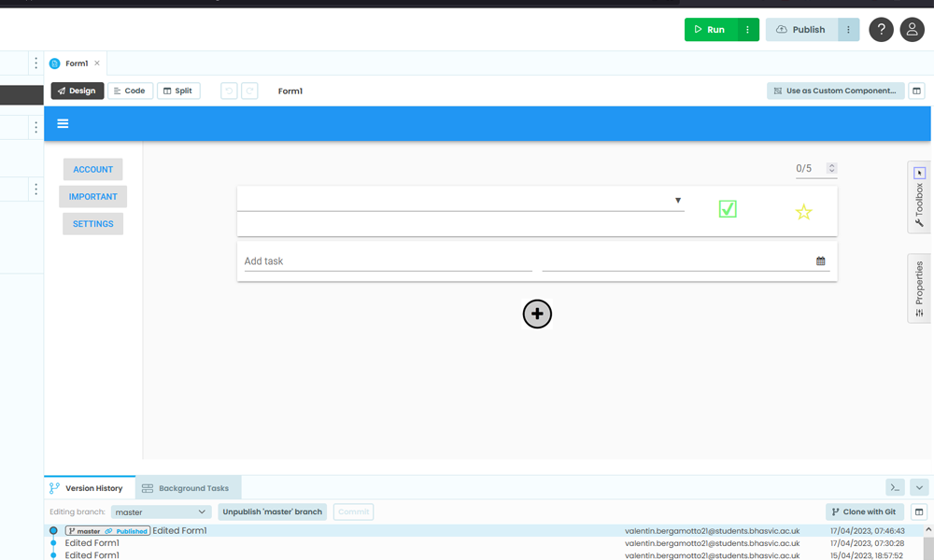Screen dimensions: 934x560
Task: Click the hamburger menu icon in blue bar
Action: pyautogui.click(x=63, y=123)
